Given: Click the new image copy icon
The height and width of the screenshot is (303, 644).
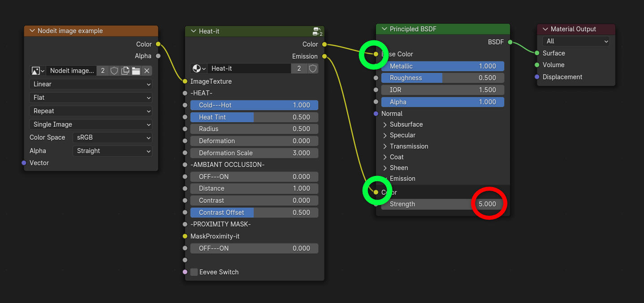Looking at the screenshot, I should click(x=125, y=71).
